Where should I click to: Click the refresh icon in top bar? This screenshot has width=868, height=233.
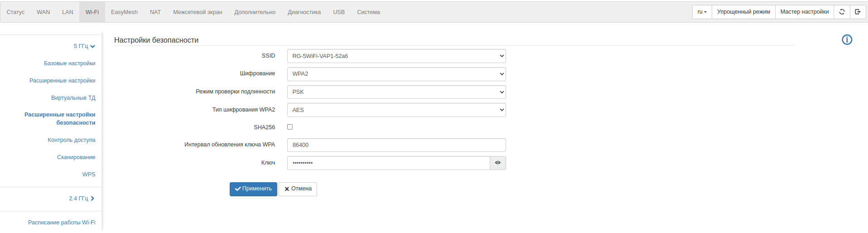coord(842,12)
